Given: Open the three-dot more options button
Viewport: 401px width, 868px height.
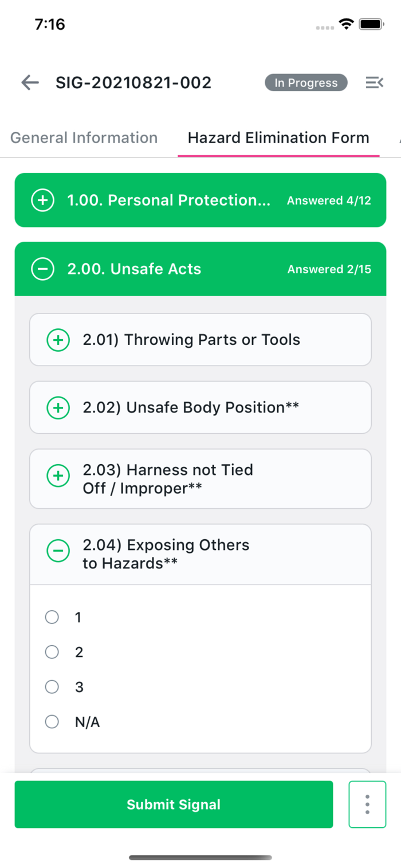Looking at the screenshot, I should (367, 804).
